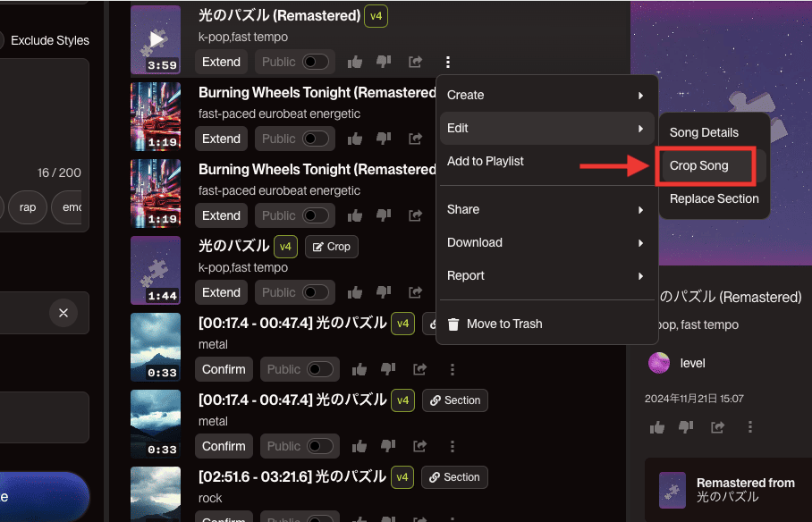Screen dimensions: 812x522
Task: Dislike the 光のパズル (Remastered) 3:59 track
Action: click(384, 63)
